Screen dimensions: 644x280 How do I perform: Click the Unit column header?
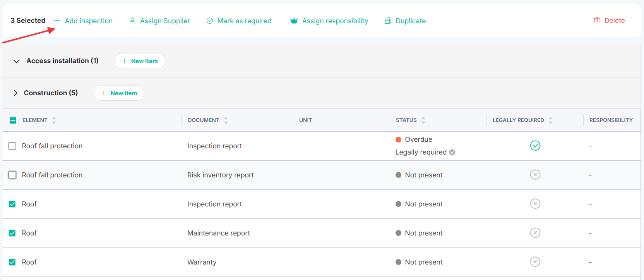click(305, 120)
